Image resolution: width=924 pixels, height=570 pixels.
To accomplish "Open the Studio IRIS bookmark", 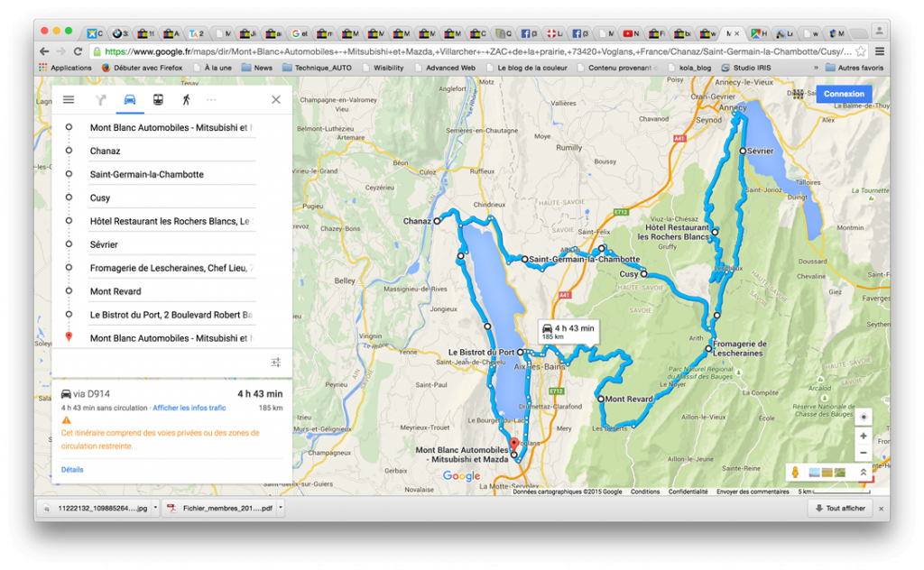I will pyautogui.click(x=746, y=68).
